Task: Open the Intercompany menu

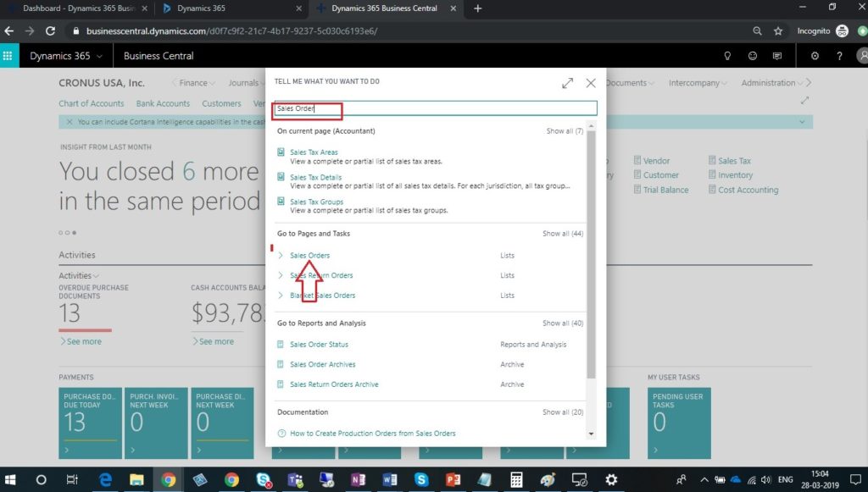Action: tap(698, 83)
